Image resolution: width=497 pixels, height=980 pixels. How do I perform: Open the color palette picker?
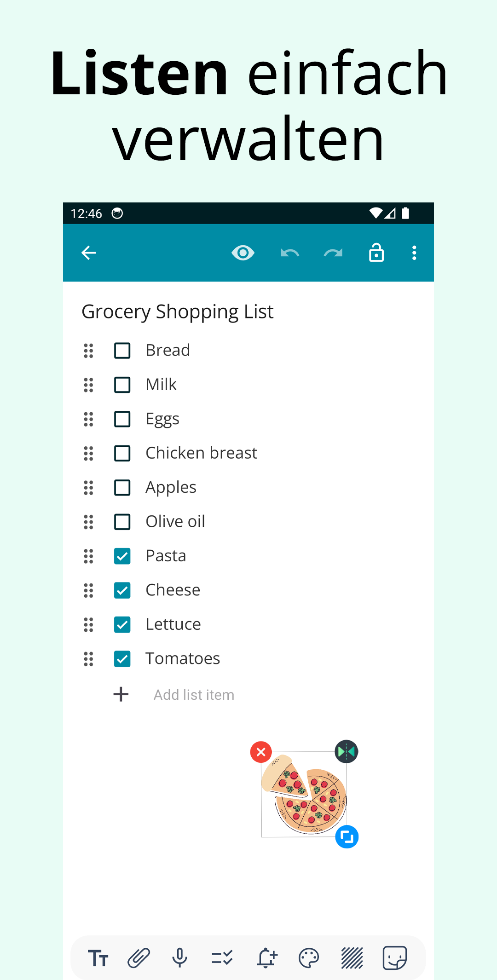click(x=309, y=958)
